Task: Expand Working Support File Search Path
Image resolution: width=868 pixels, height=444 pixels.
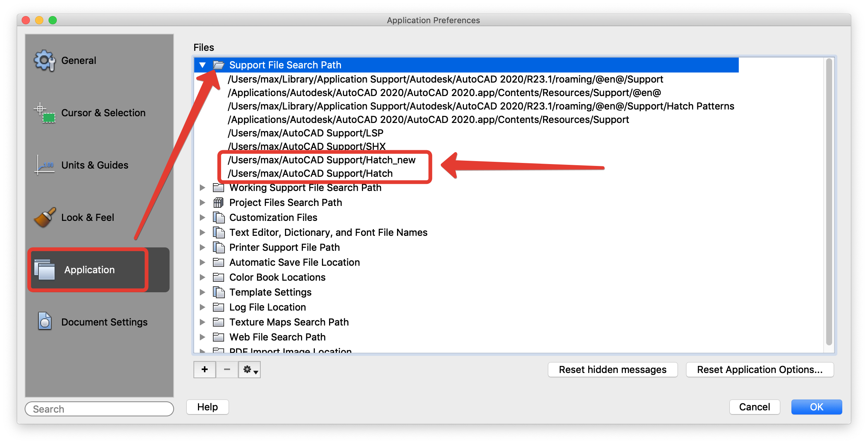Action: click(x=203, y=188)
